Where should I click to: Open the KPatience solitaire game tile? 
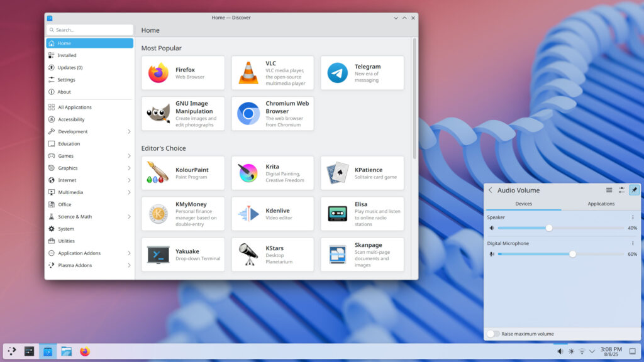click(x=362, y=173)
